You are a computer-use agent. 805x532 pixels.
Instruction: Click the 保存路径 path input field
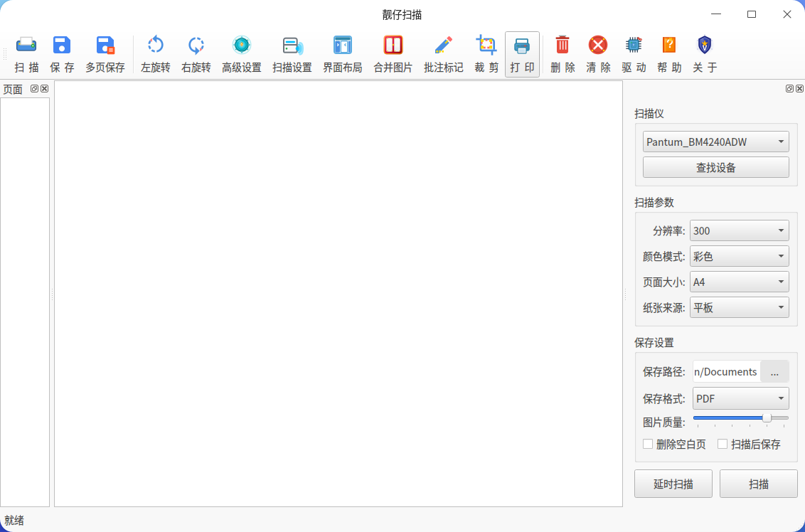726,372
